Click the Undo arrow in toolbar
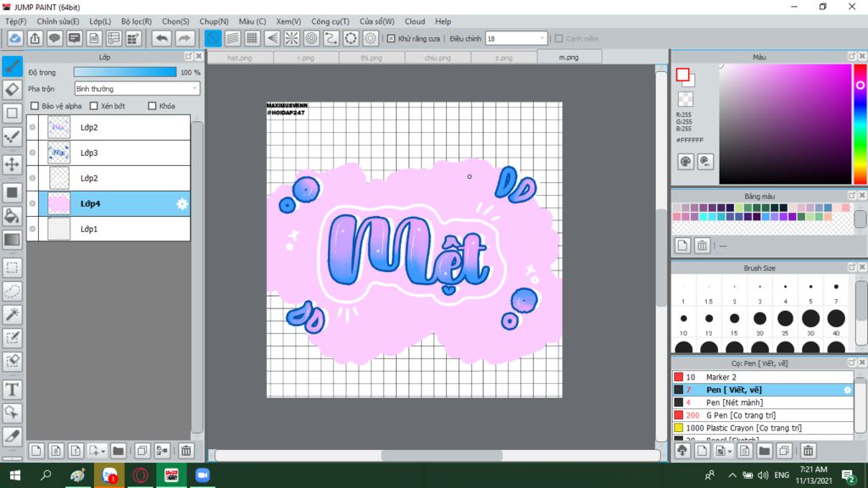This screenshot has height=488, width=868. pyautogui.click(x=162, y=38)
